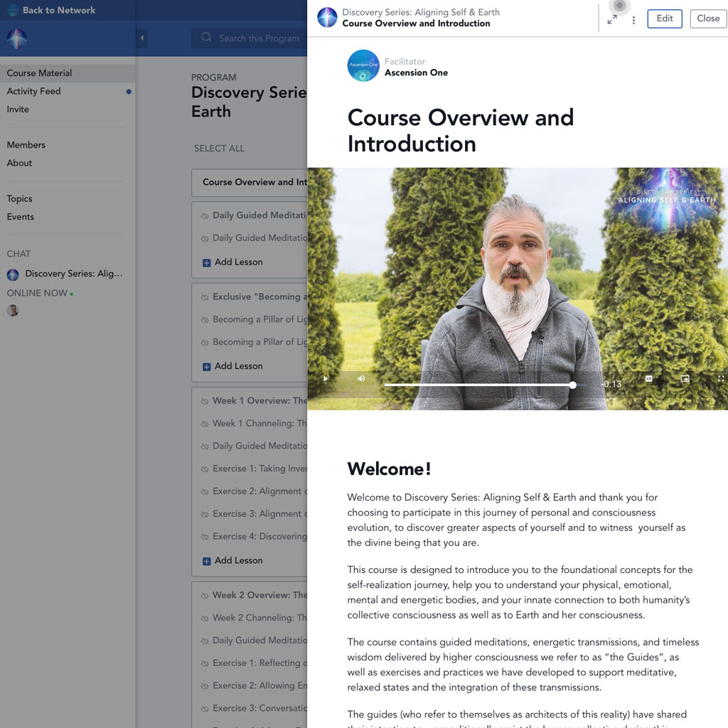Image resolution: width=728 pixels, height=728 pixels.
Task: Toggle visibility icon for Week 1 Channeling
Action: tap(204, 424)
